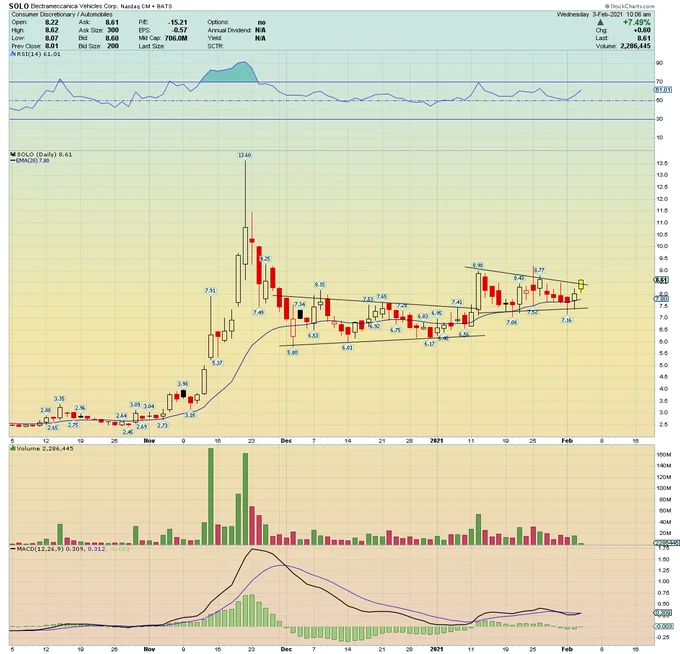
Task: Click the 9.25 price annotation
Action: coord(265,259)
